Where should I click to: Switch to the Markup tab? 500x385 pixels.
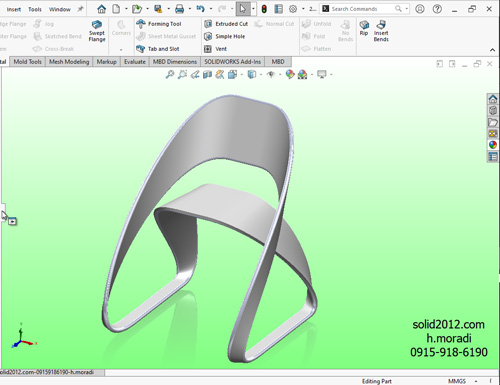click(x=106, y=62)
